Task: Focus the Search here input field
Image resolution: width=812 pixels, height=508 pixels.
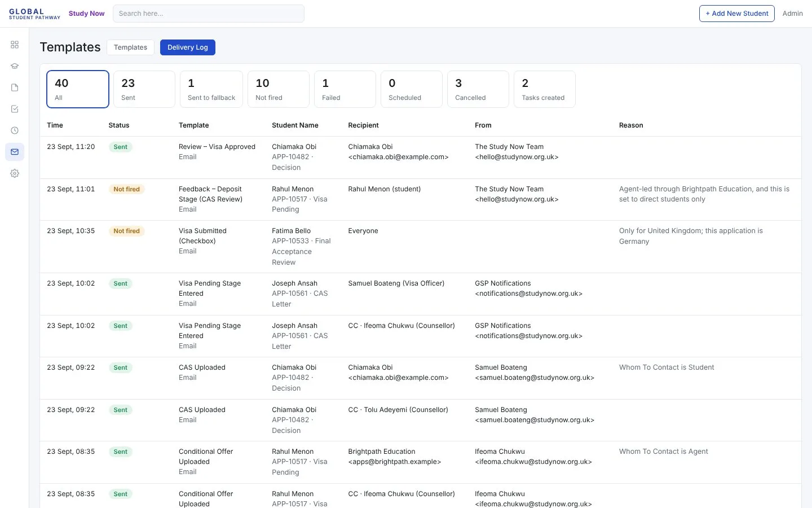Action: (x=209, y=14)
